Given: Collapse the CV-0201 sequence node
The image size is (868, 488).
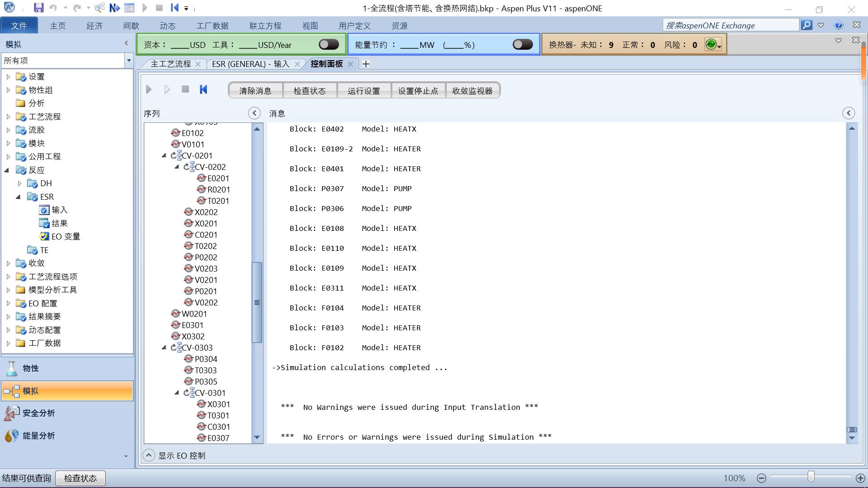Looking at the screenshot, I should pos(164,155).
